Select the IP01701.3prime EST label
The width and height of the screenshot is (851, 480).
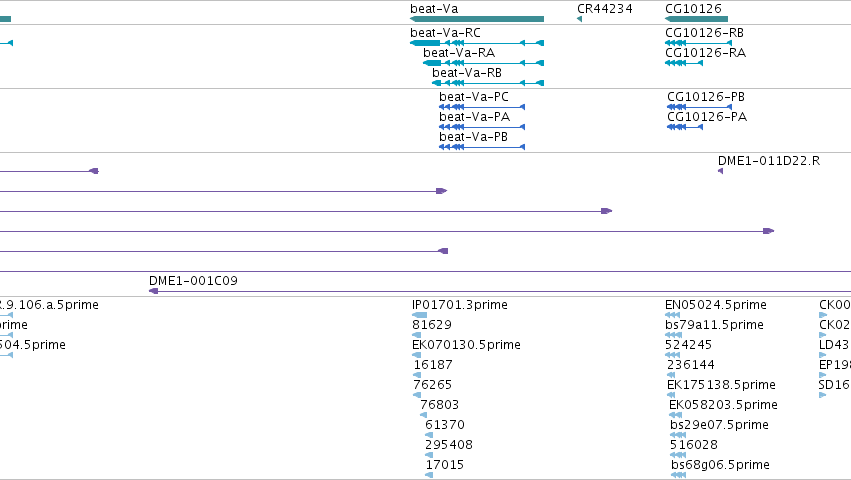click(460, 305)
